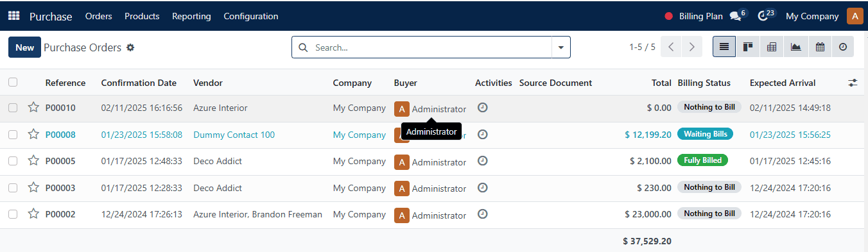The height and width of the screenshot is (252, 868).
Task: Sort by Expected Arrival column header
Action: pos(783,83)
